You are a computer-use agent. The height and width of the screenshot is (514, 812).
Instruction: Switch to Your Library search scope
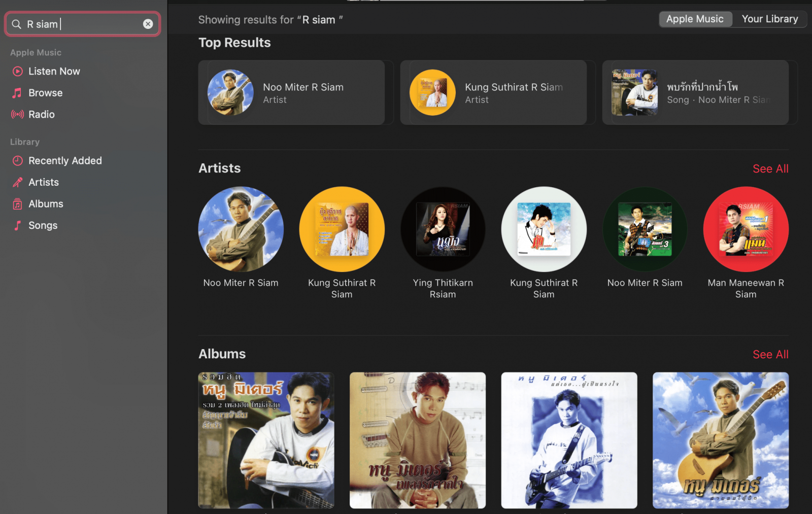click(x=769, y=19)
